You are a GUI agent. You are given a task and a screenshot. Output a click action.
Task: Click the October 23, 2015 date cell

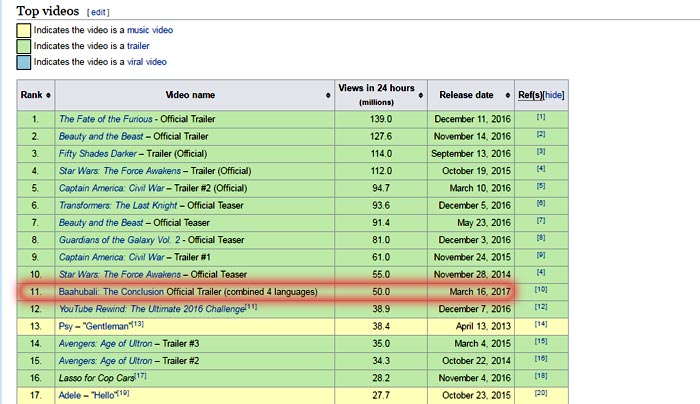point(471,396)
